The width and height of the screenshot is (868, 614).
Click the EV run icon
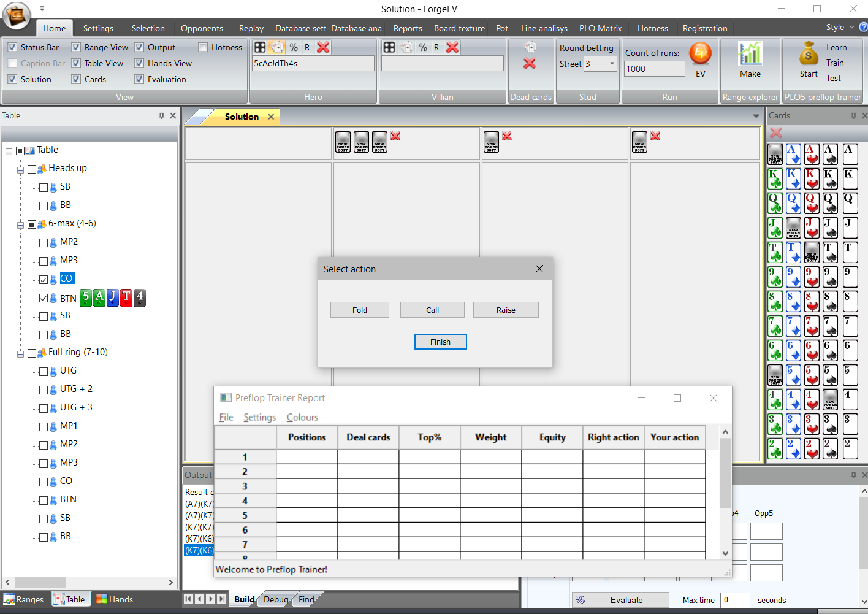[700, 54]
